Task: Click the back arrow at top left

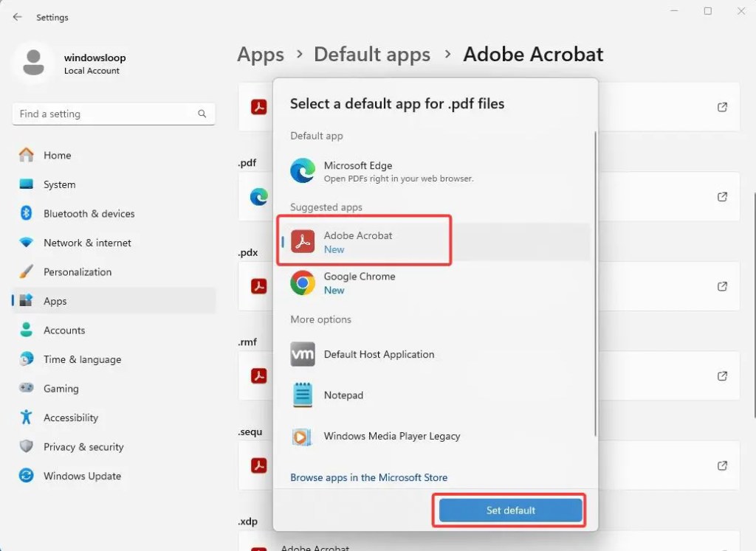Action: click(16, 17)
